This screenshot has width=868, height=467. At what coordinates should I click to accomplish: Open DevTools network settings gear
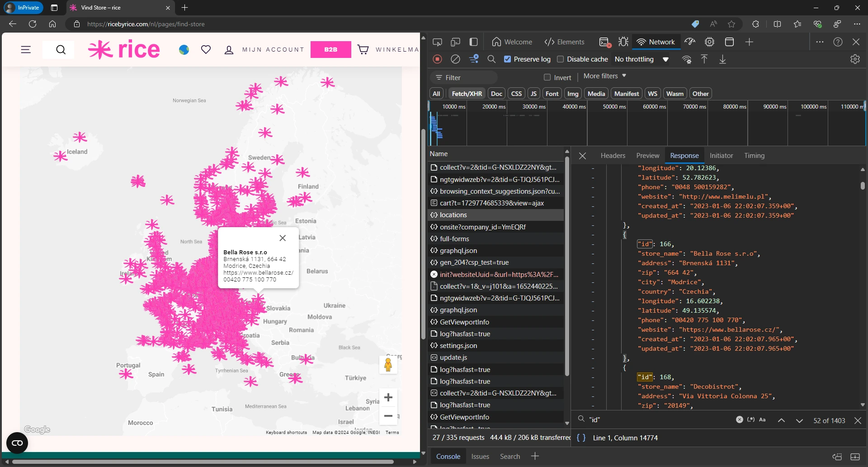854,59
